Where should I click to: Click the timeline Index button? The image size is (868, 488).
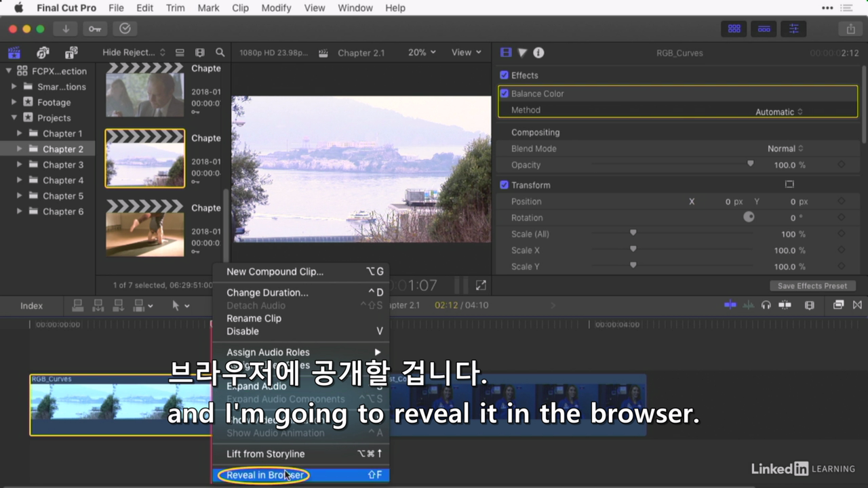click(x=31, y=306)
